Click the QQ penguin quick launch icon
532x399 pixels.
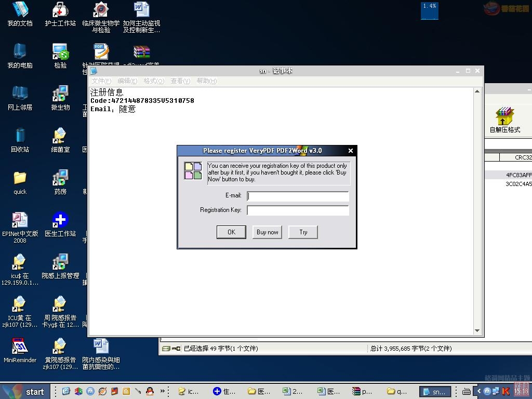click(x=150, y=391)
